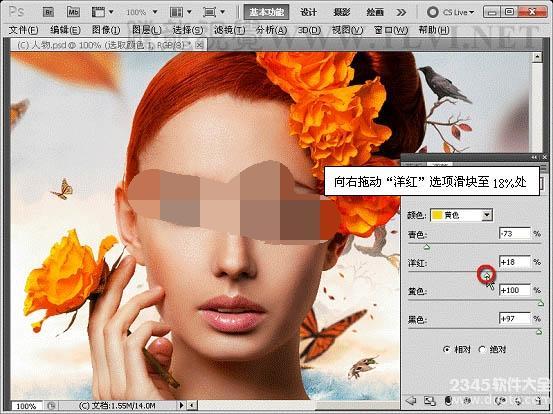Open the 帮助(H) menu
This screenshot has width=553, height=414.
(x=434, y=30)
